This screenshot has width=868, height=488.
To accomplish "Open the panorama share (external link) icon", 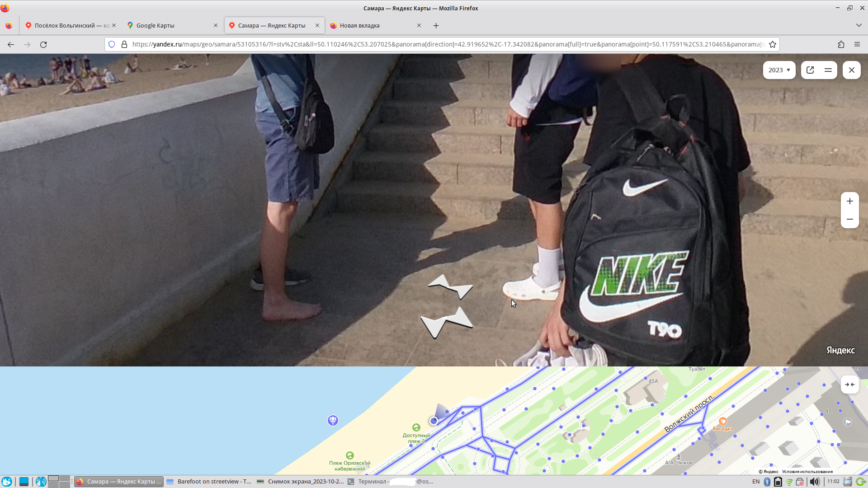I will coord(810,70).
